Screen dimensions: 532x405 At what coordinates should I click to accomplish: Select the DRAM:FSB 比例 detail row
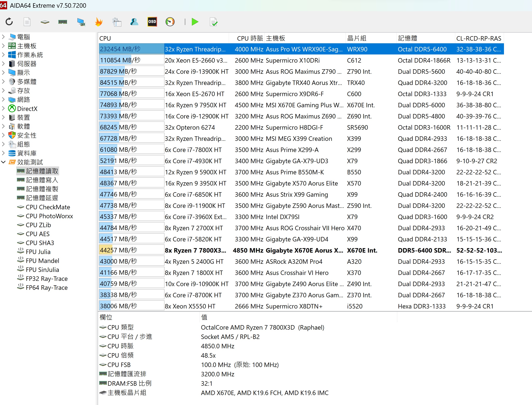pyautogui.click(x=248, y=383)
